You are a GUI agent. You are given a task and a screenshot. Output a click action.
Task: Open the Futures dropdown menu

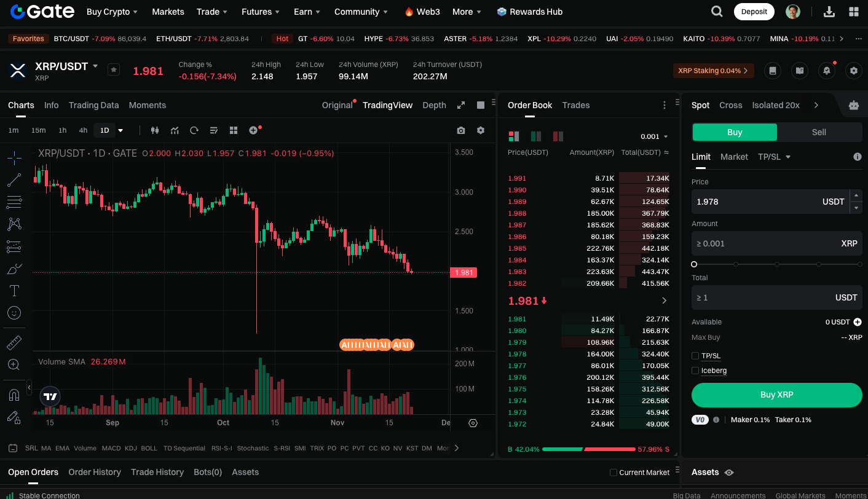pyautogui.click(x=261, y=12)
